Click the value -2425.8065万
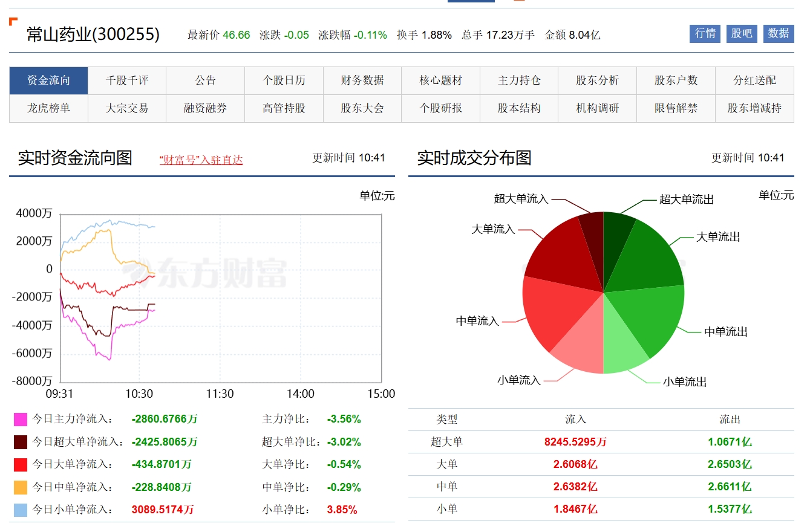This screenshot has width=810, height=532. tap(165, 442)
